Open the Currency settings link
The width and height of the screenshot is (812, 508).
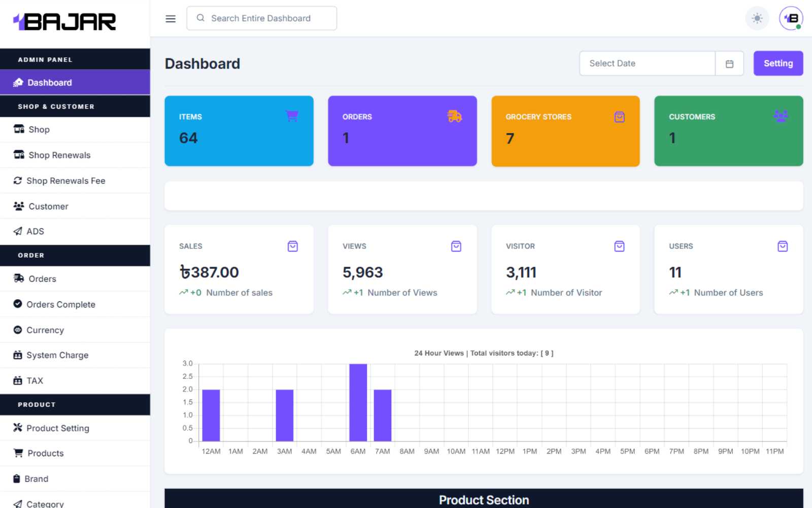[75, 330]
